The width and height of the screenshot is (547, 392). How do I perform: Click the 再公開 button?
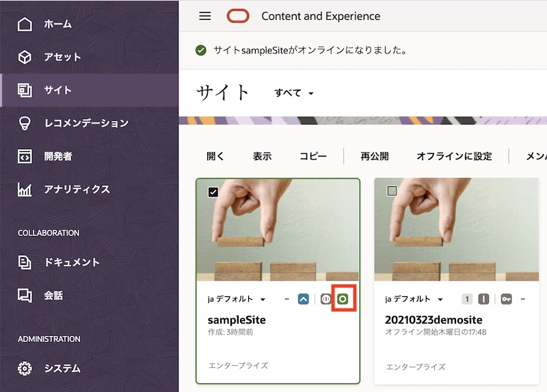tap(375, 156)
